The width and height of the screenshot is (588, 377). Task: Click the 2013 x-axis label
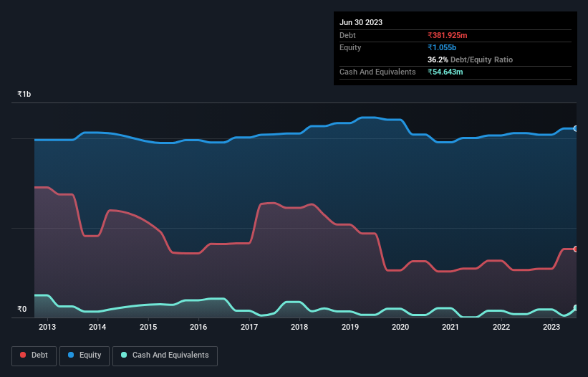(47, 327)
